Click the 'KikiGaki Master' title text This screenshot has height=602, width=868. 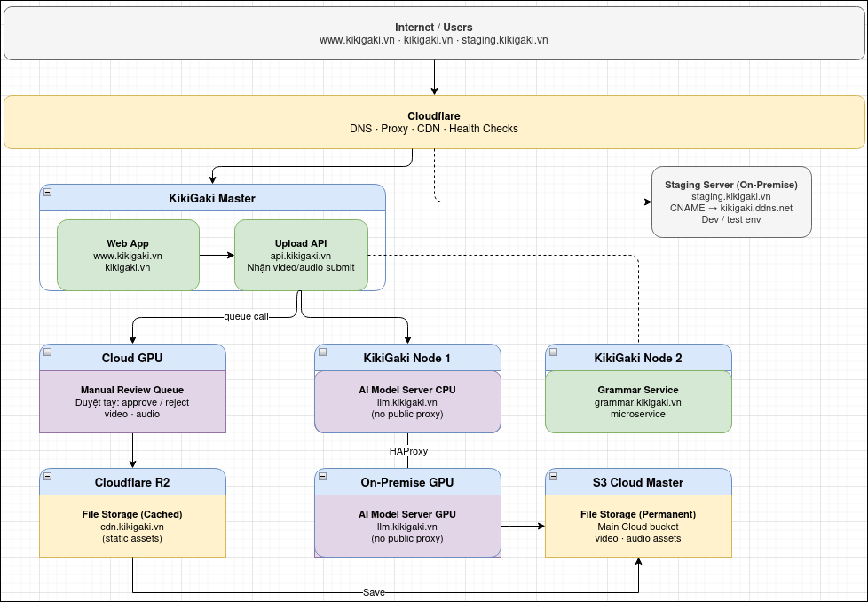[212, 198]
